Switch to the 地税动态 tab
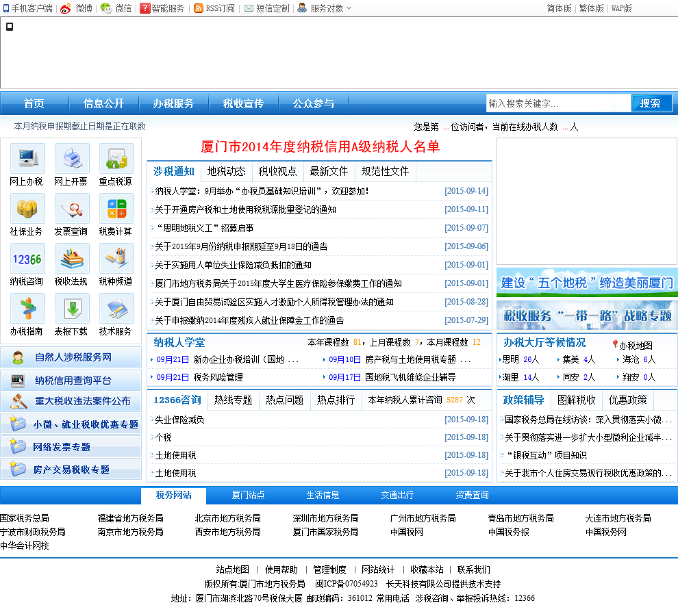 point(226,171)
